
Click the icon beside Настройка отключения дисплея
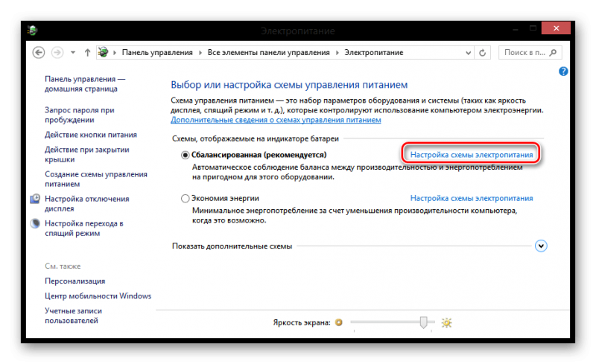click(x=35, y=199)
